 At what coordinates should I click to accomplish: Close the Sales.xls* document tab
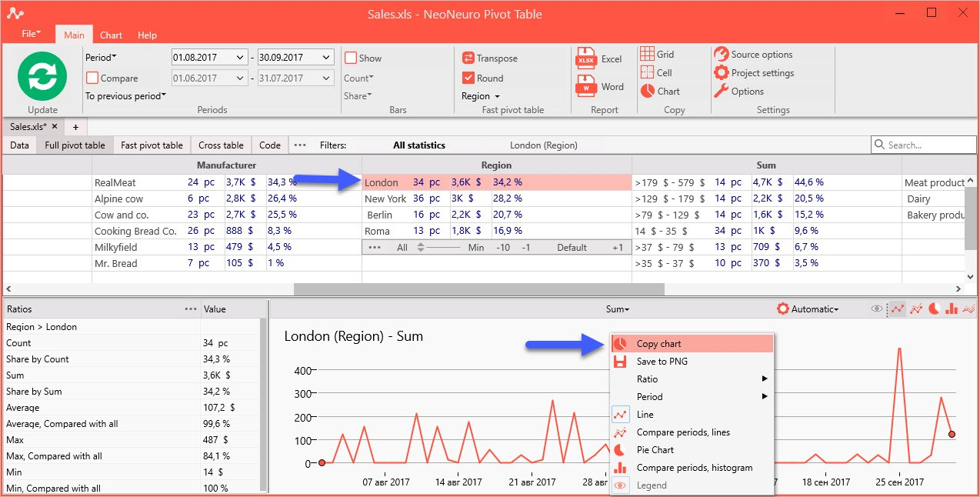pos(55,126)
